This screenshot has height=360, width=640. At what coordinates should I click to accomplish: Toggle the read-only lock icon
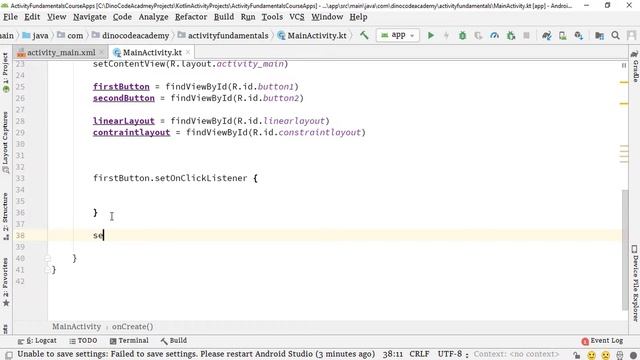tap(576, 355)
